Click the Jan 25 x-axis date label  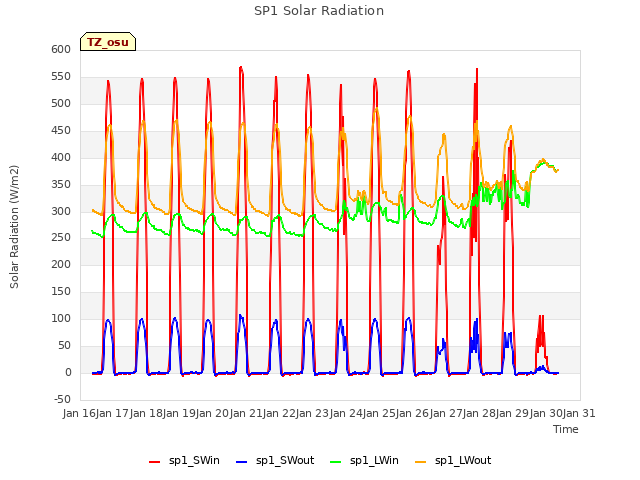(x=379, y=413)
